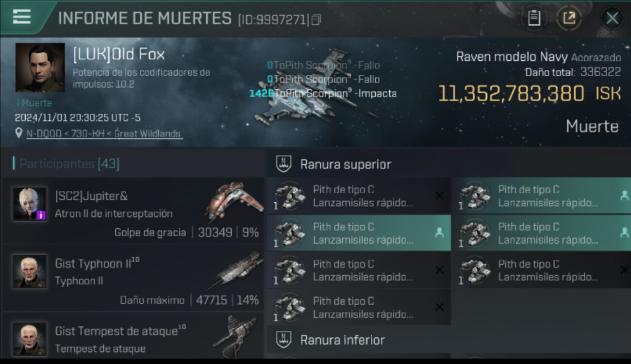Viewport: 631px width, 364px height.
Task: Close the kill report window
Action: [612, 18]
